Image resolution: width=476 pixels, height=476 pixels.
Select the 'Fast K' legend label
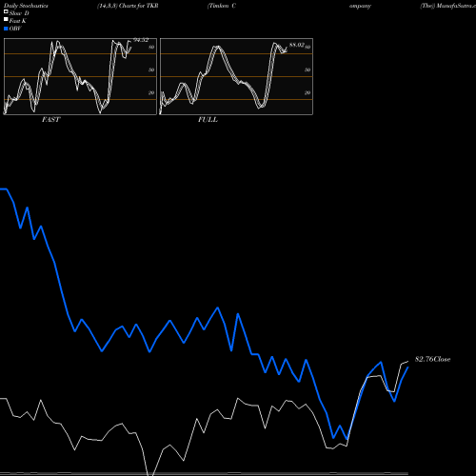(17, 21)
